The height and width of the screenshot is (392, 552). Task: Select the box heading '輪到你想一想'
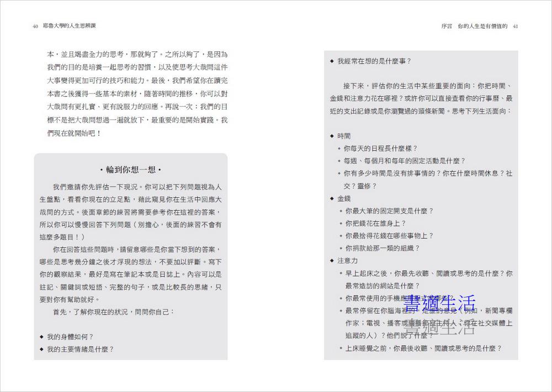point(131,169)
